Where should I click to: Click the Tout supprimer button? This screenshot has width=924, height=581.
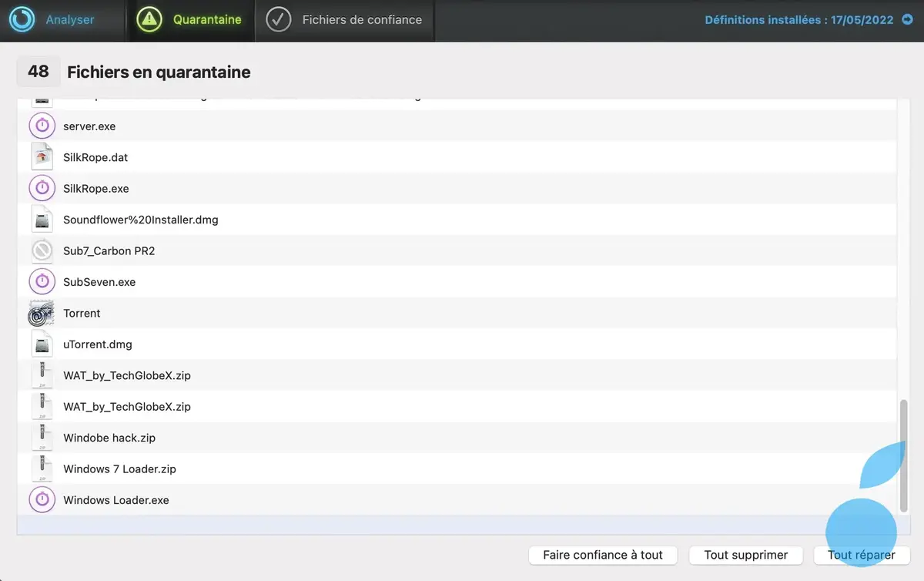pyautogui.click(x=745, y=555)
